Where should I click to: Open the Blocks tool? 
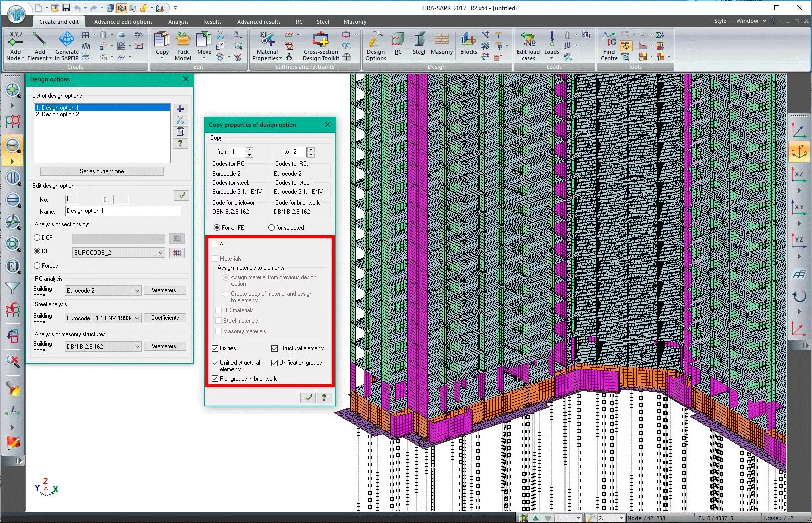pyautogui.click(x=469, y=44)
